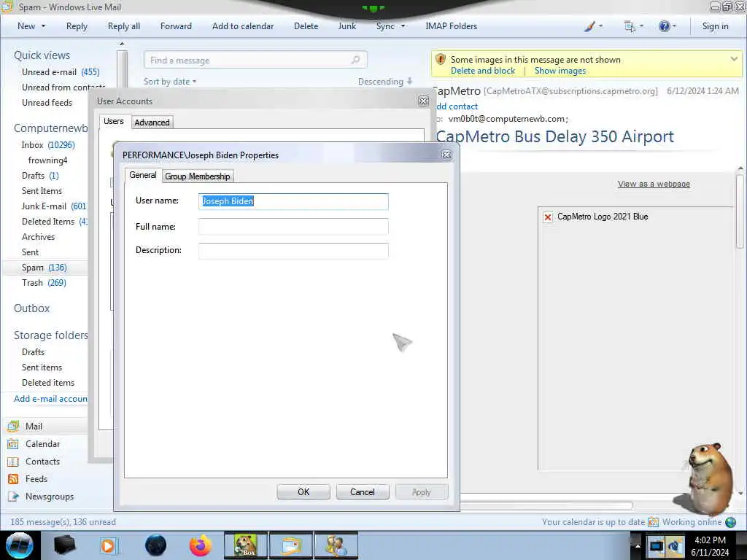Click the search magnifier in Find a message
747x560 pixels.
coord(355,60)
